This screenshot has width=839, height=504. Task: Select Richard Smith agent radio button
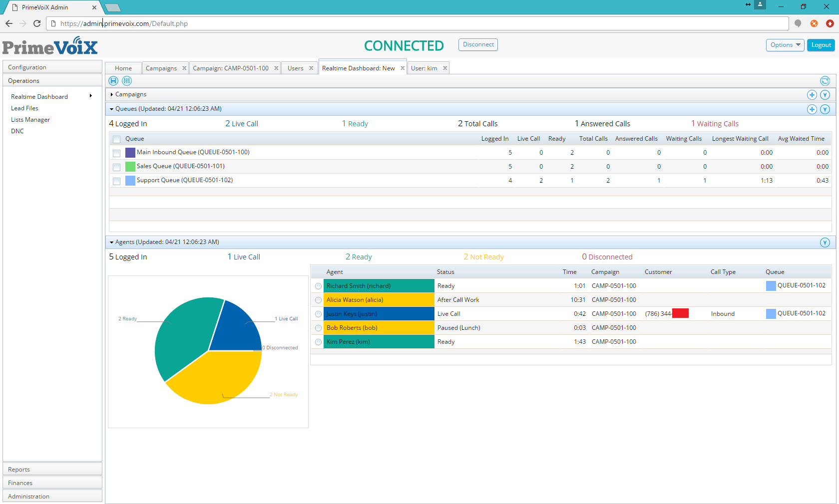[x=318, y=286]
